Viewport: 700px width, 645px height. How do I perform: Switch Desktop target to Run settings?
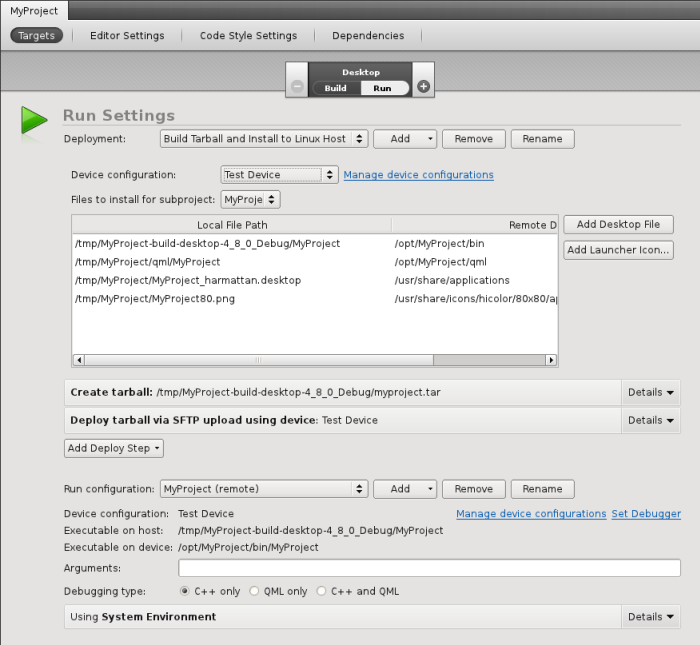[x=383, y=88]
